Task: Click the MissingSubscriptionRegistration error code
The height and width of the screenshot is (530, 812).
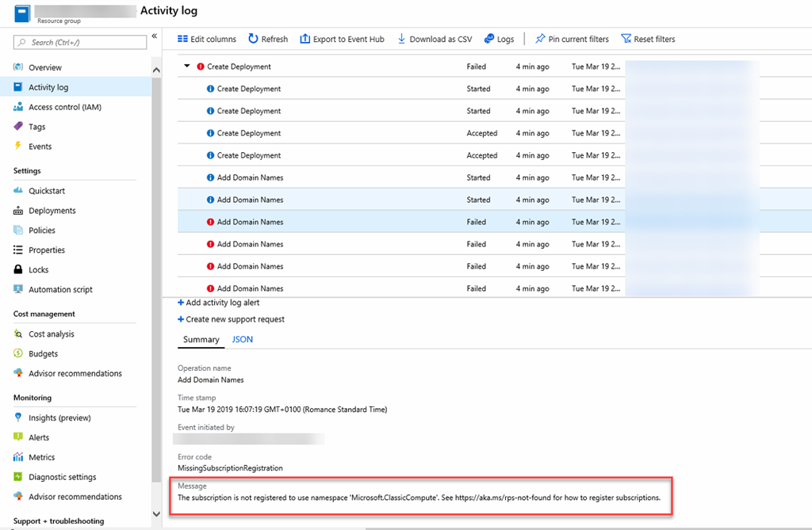Action: tap(230, 468)
